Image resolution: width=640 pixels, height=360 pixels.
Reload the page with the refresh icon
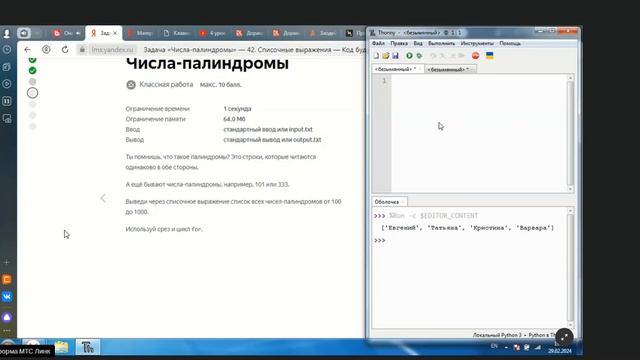coord(65,50)
